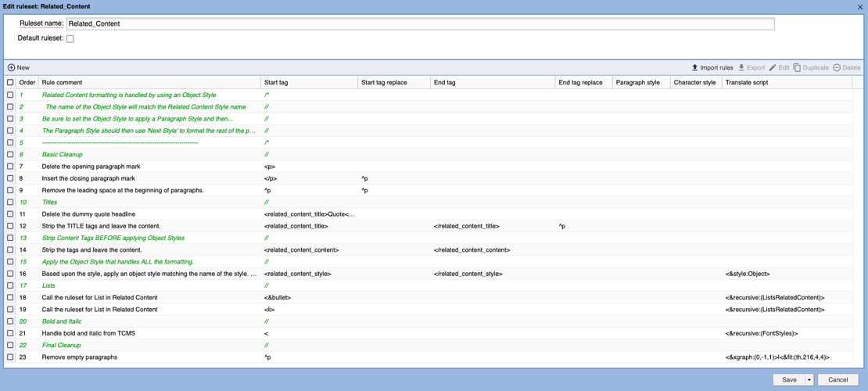The image size is (868, 391).
Task: Click the Export toolbar button
Action: pyautogui.click(x=751, y=67)
